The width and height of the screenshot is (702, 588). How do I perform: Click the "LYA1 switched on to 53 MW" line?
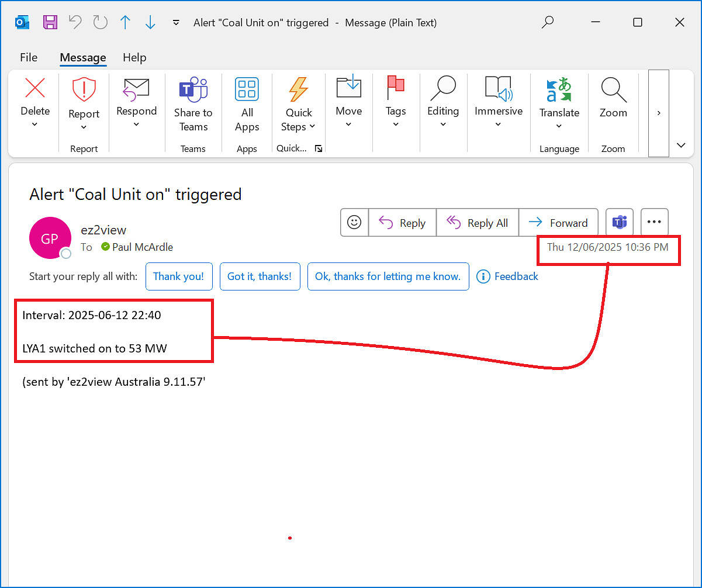[95, 348]
